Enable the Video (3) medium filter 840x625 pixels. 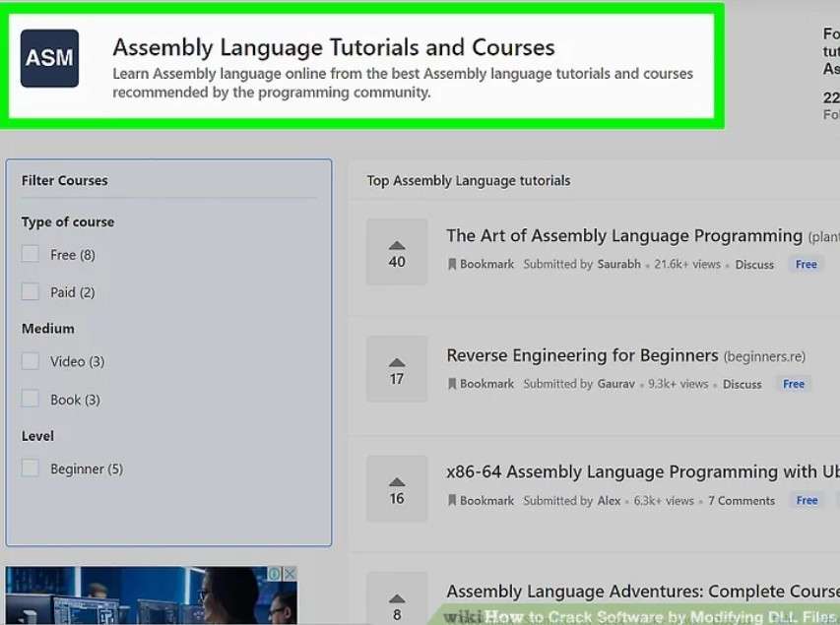point(30,361)
